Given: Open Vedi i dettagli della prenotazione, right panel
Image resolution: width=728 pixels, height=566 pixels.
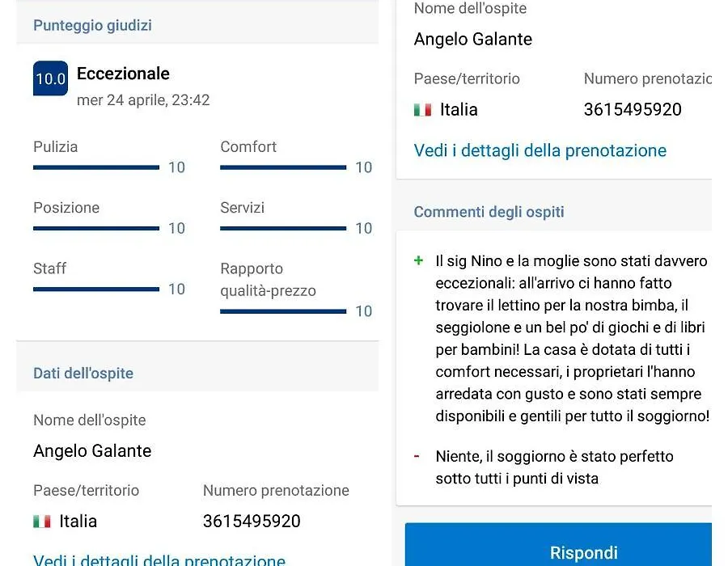Looking at the screenshot, I should coord(540,150).
